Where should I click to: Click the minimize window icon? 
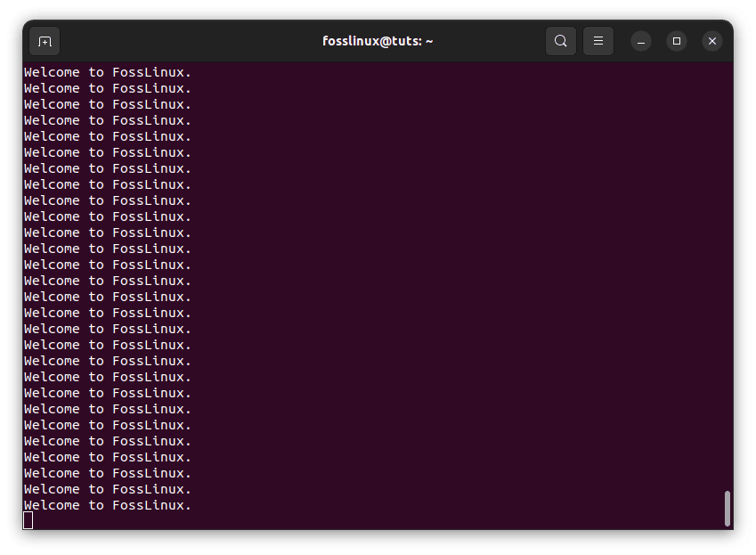(641, 41)
